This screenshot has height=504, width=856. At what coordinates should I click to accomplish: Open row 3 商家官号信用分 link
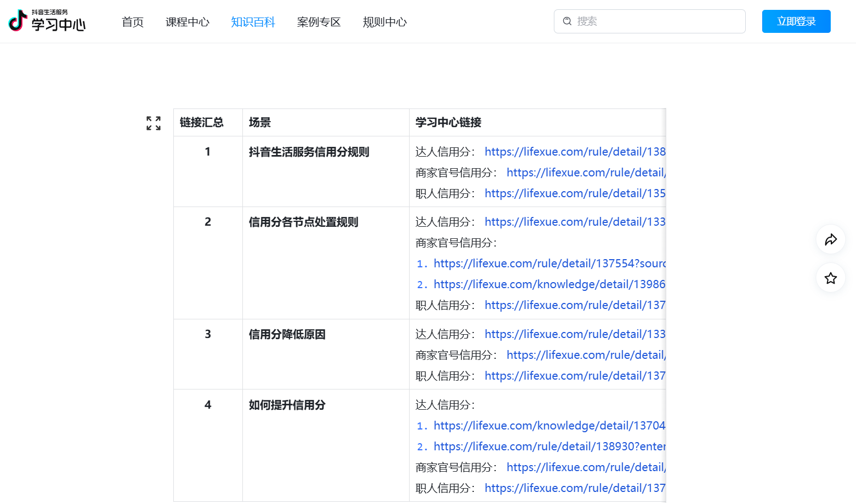click(586, 355)
